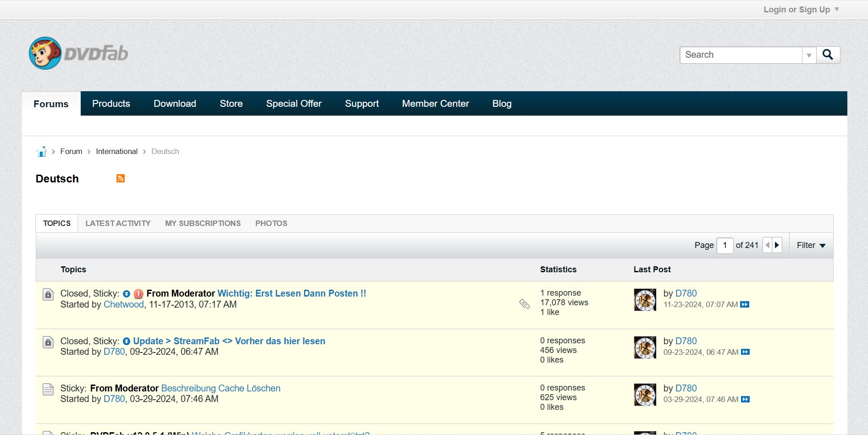Click the Deutsch breadcrumb text

coord(165,151)
